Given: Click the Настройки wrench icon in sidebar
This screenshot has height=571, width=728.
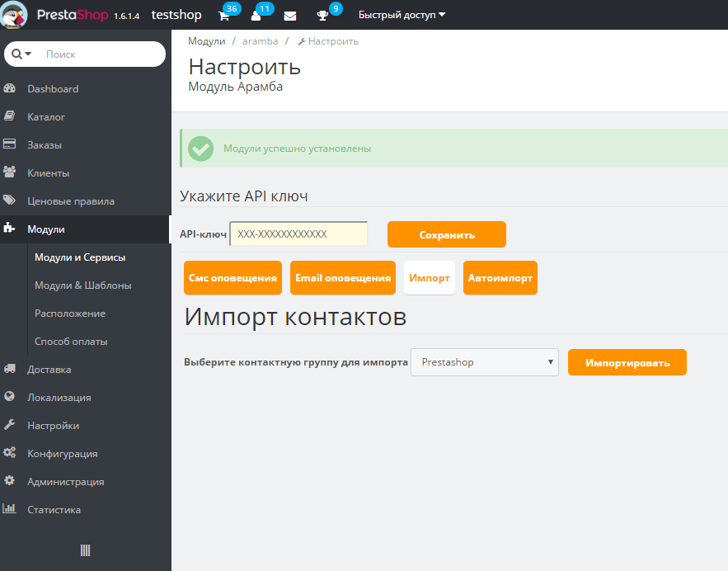Looking at the screenshot, I should pyautogui.click(x=9, y=425).
